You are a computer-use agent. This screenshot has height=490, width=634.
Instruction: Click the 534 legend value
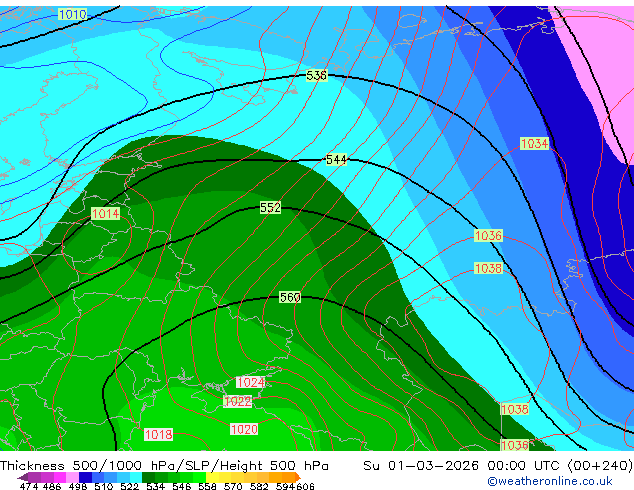(156, 486)
